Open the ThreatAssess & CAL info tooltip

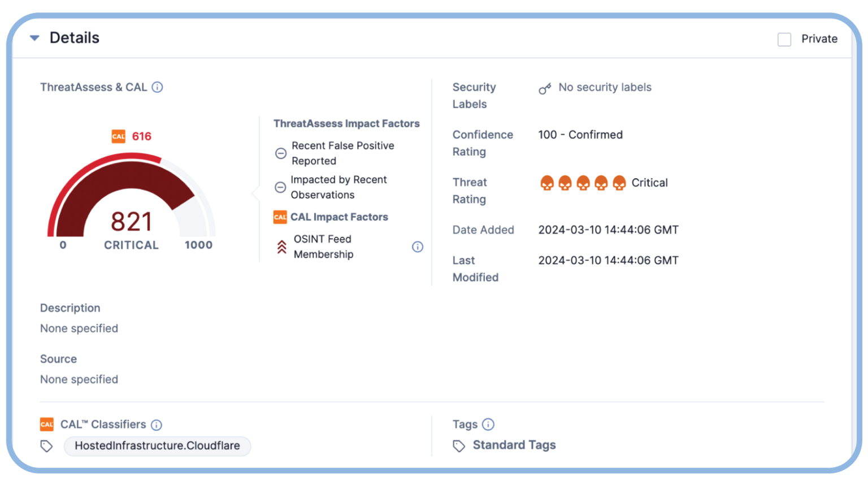[158, 87]
